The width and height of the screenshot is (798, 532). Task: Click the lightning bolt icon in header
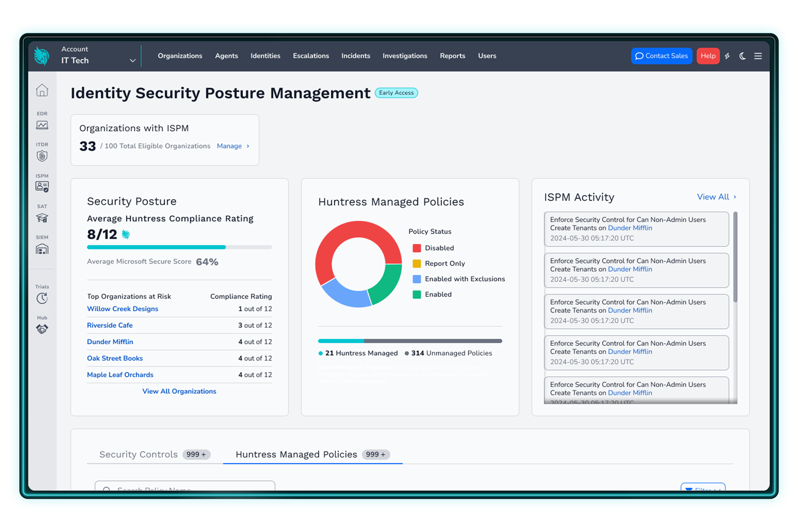tap(727, 56)
